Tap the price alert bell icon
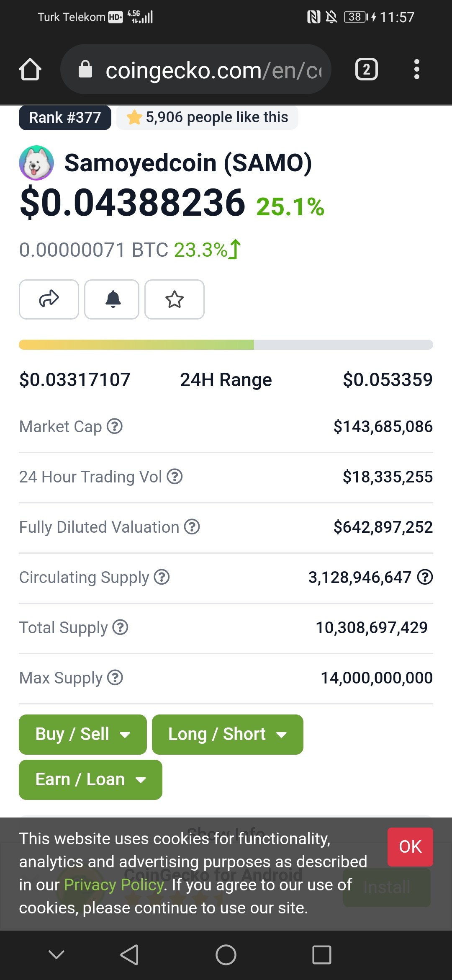Image resolution: width=452 pixels, height=980 pixels. pos(112,299)
